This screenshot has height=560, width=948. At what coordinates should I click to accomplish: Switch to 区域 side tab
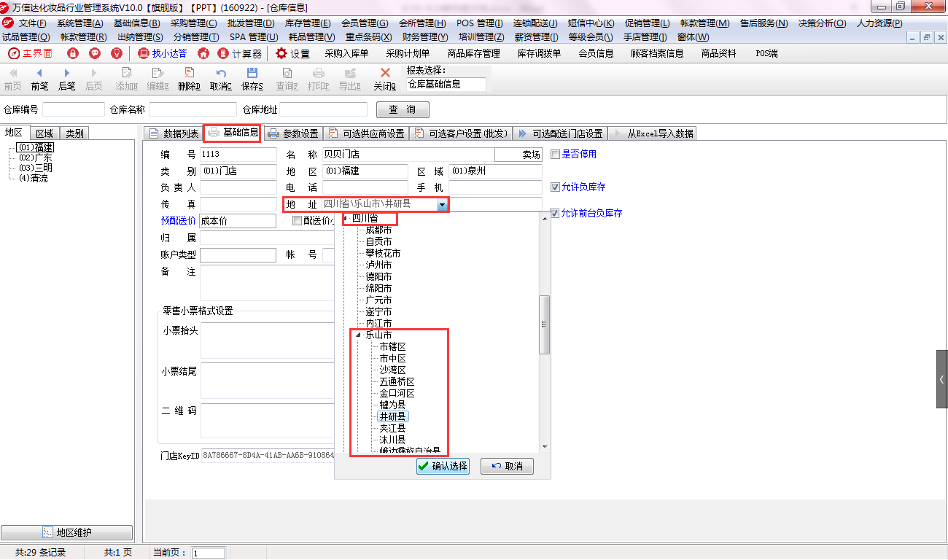pyautogui.click(x=44, y=133)
